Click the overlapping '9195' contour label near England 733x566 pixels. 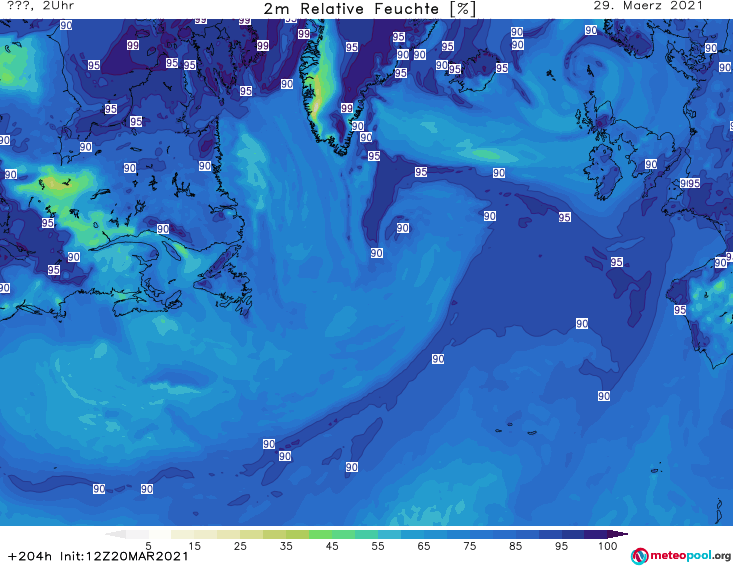click(690, 183)
